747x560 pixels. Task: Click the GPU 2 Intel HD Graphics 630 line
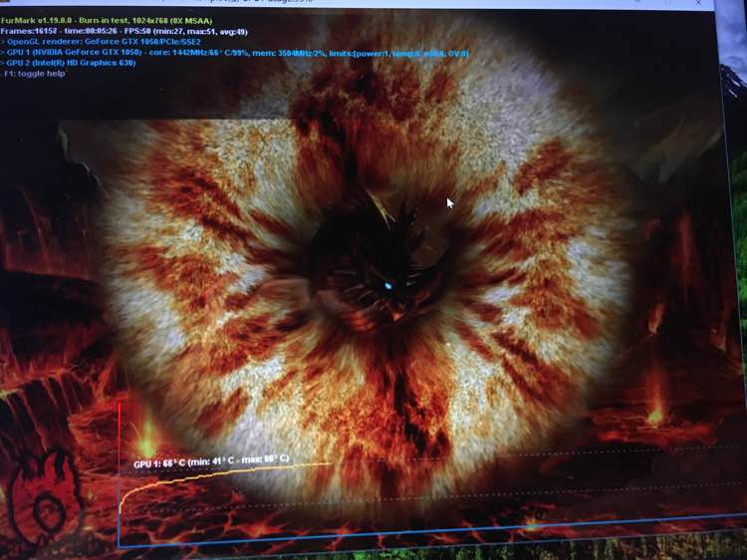point(68,63)
